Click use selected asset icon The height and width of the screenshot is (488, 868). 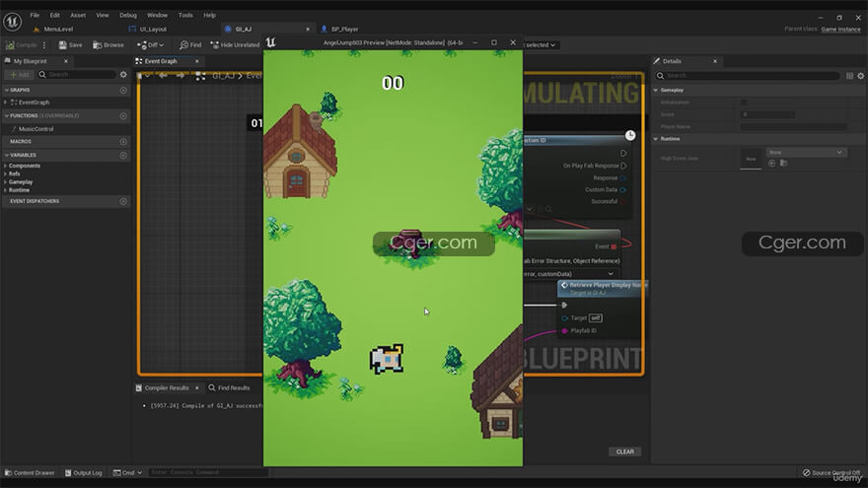[x=772, y=163]
